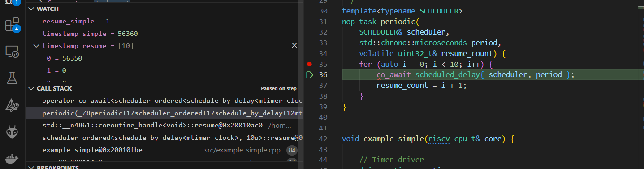Viewport: 644px width, 169px height.
Task: Click line number 32 in the gutter
Action: [x=323, y=32]
